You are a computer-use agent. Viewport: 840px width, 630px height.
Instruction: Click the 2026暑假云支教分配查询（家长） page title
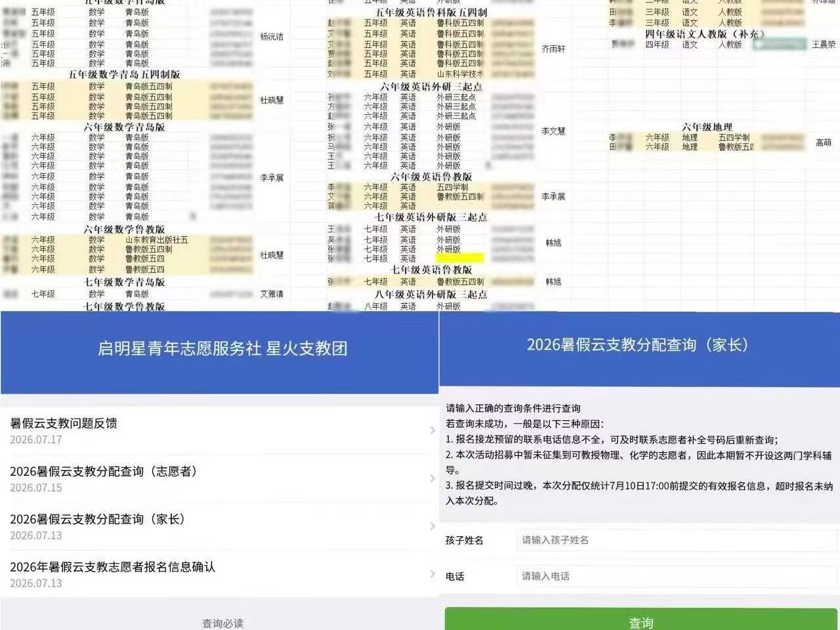tap(638, 345)
